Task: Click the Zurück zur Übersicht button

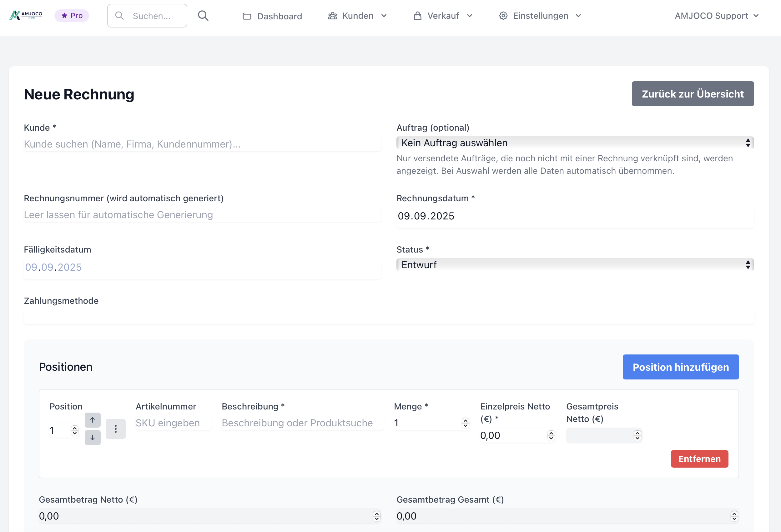Action: [692, 94]
